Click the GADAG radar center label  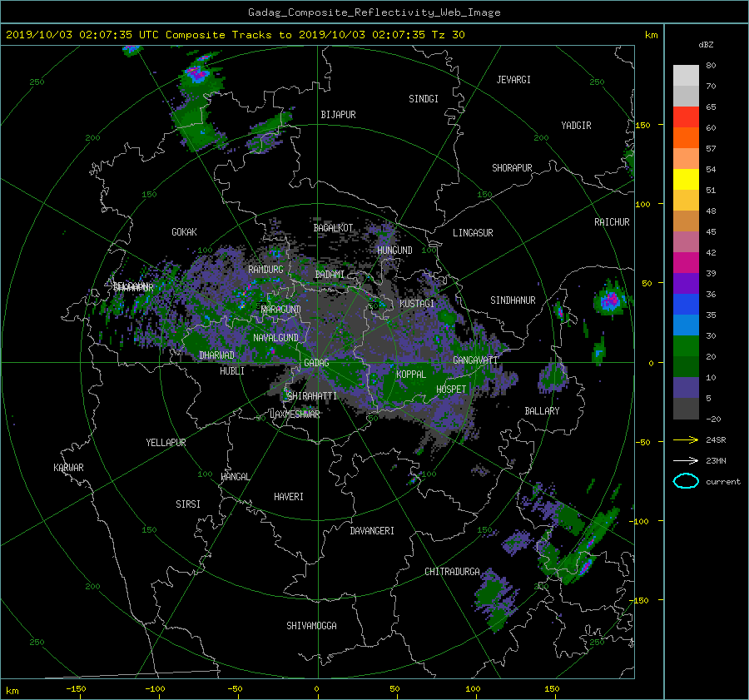(317, 363)
